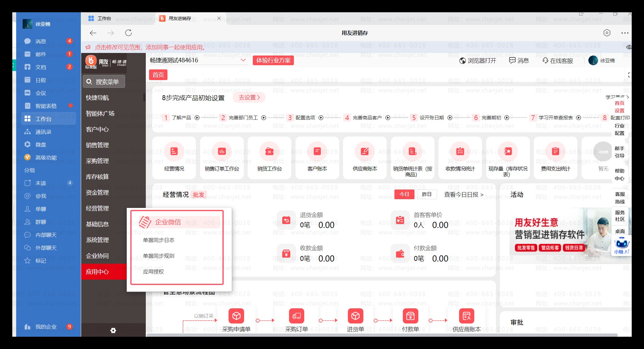Image resolution: width=644 pixels, height=349 pixels.
Task: Refresh the 用友进销存 page
Action: [x=128, y=33]
